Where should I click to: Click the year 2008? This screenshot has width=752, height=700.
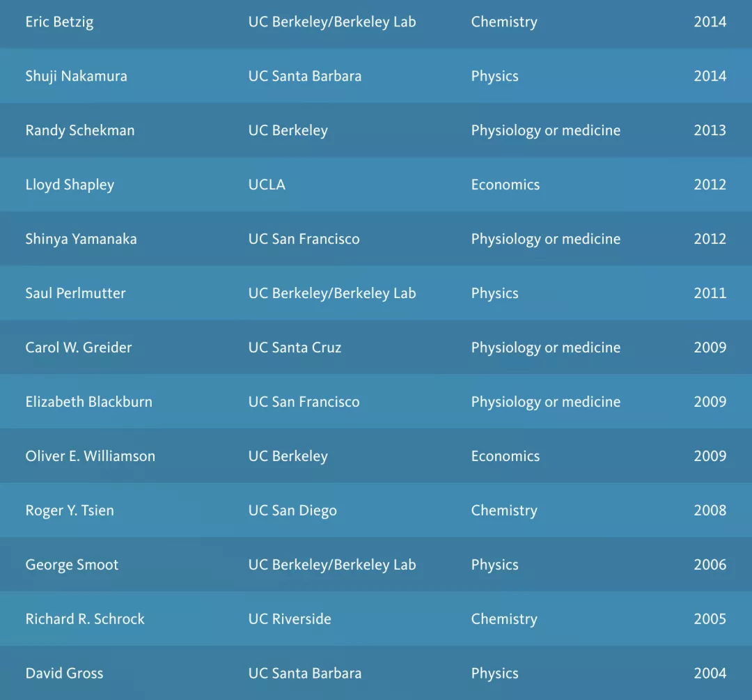point(710,511)
